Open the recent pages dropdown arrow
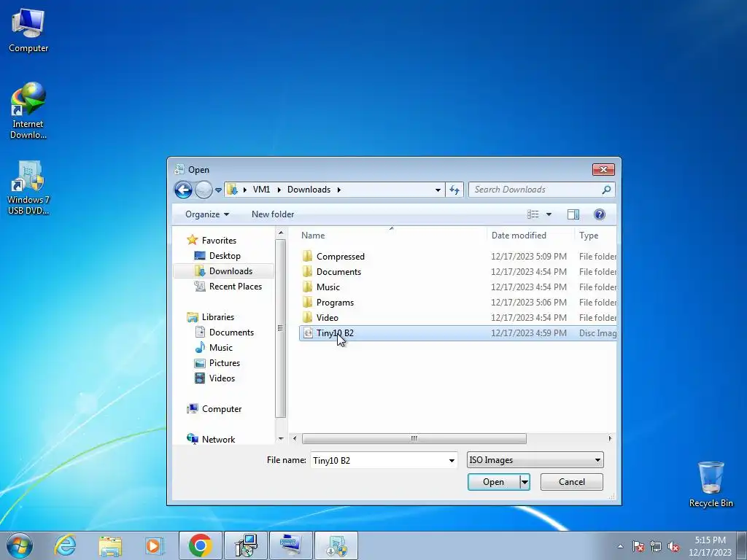747x560 pixels. pos(218,190)
